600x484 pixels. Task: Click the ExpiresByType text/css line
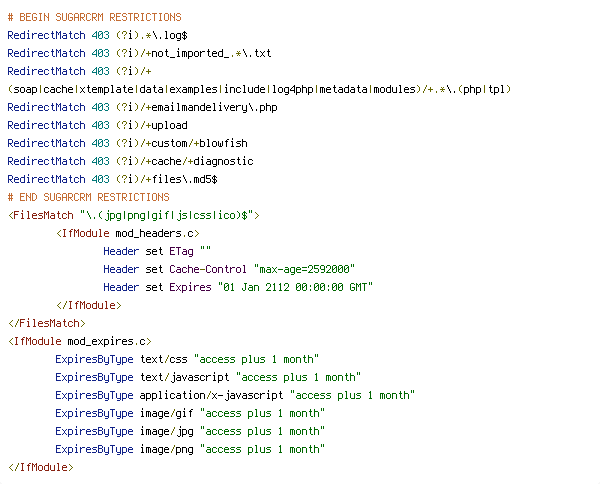187,359
